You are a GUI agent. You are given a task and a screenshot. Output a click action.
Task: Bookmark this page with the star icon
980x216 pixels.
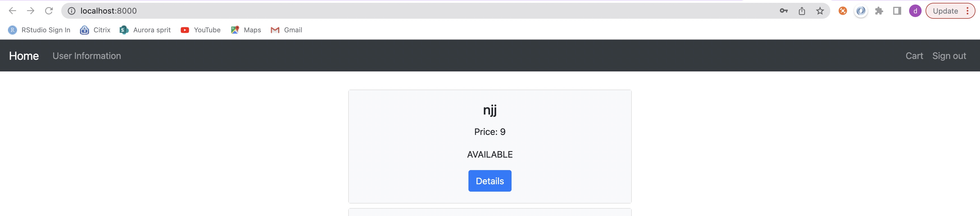(820, 11)
